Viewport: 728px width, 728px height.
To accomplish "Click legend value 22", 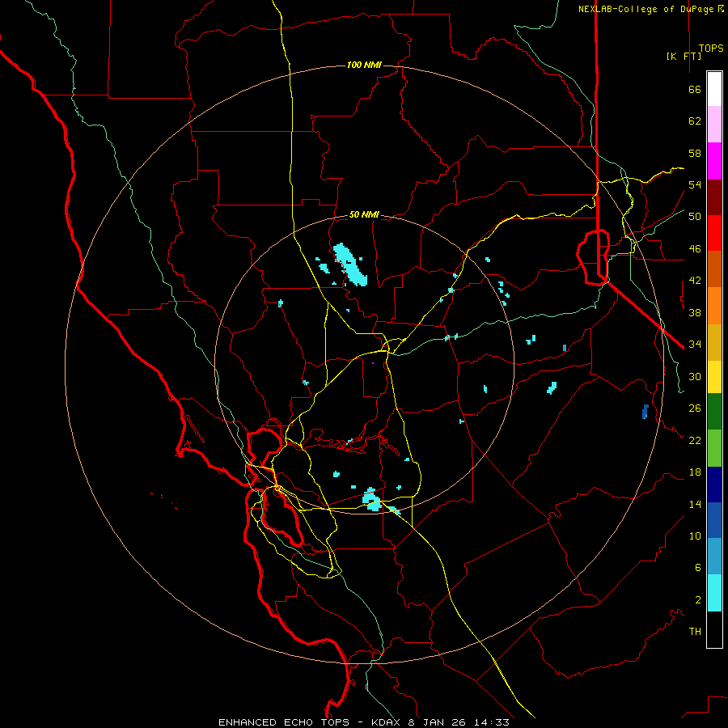I will 695,440.
